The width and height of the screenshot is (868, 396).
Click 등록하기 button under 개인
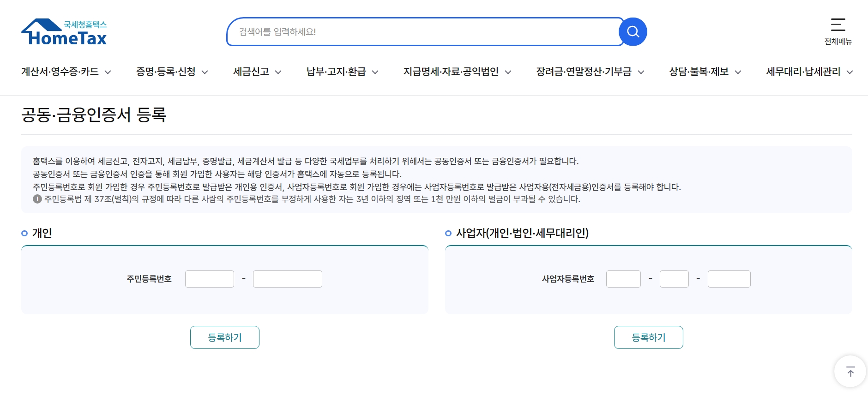coord(225,337)
